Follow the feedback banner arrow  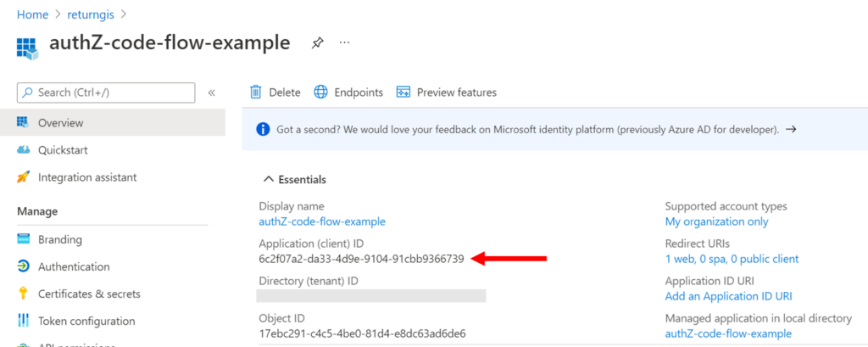[x=792, y=129]
